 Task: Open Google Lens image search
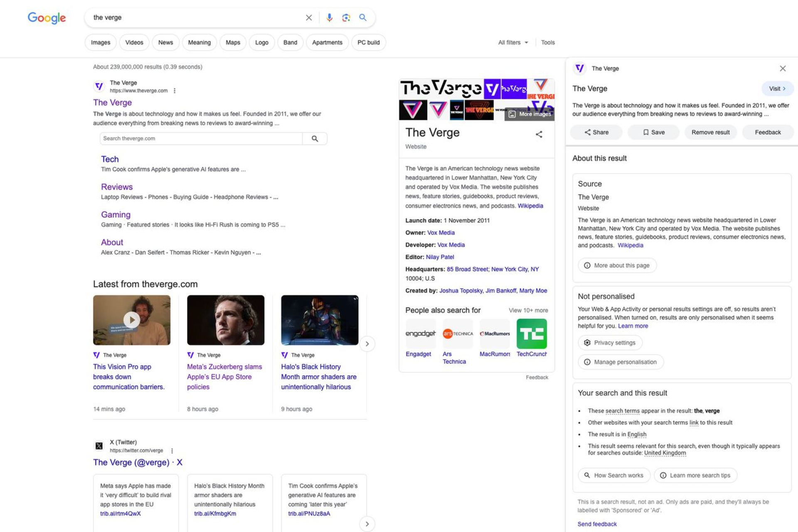click(x=346, y=17)
